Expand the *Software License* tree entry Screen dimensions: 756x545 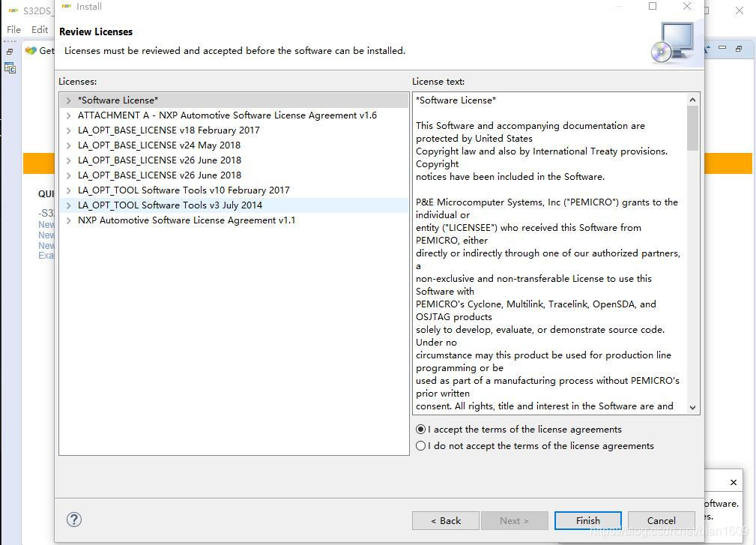[68, 100]
